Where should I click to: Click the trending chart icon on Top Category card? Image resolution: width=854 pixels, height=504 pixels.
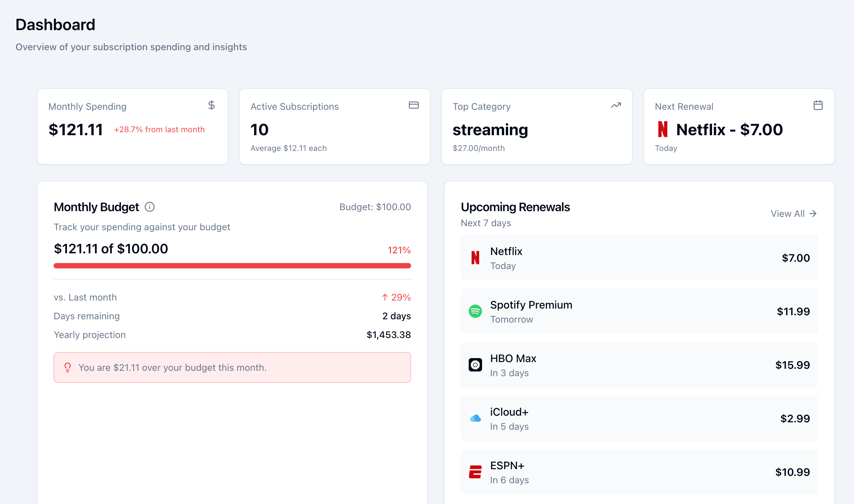pyautogui.click(x=616, y=106)
